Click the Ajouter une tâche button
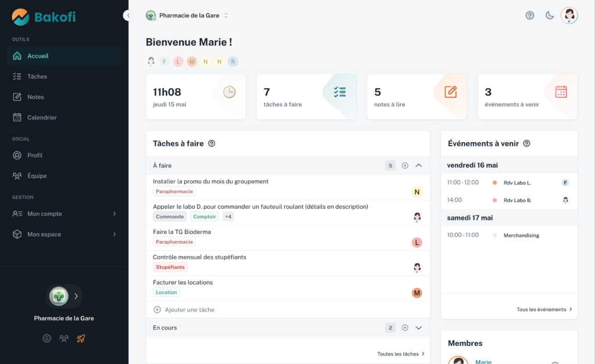Image resolution: width=595 pixels, height=364 pixels. coord(184,310)
